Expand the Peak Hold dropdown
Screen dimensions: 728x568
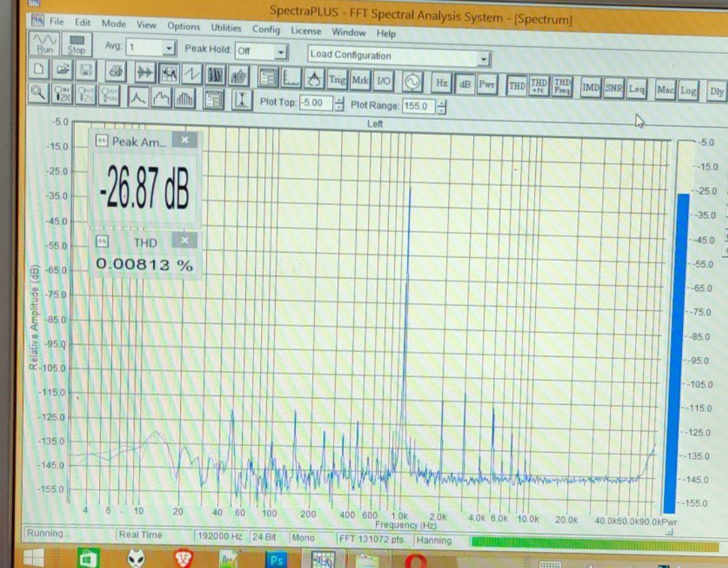(280, 52)
